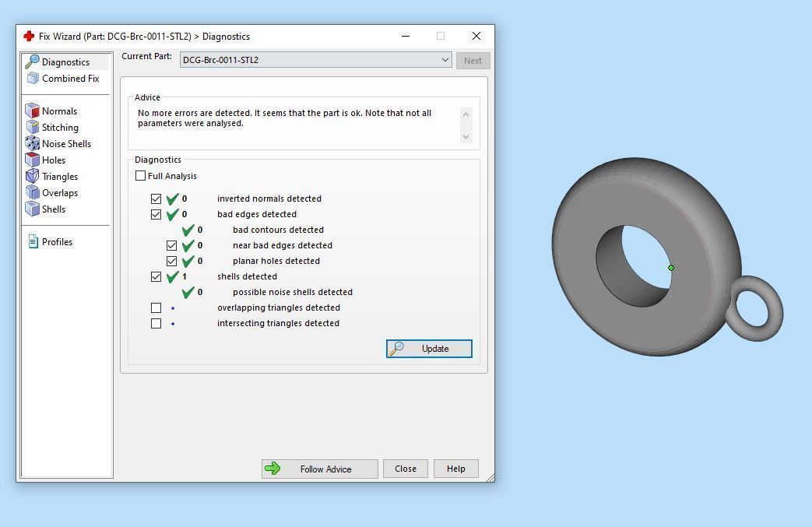812x527 pixels.
Task: Click the 'shells detected' label
Action: 247,276
